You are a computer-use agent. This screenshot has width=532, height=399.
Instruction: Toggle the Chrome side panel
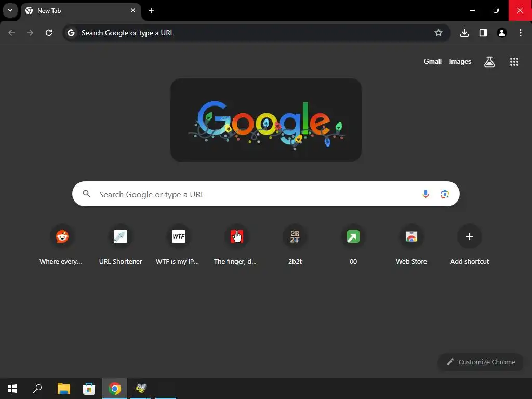483,33
